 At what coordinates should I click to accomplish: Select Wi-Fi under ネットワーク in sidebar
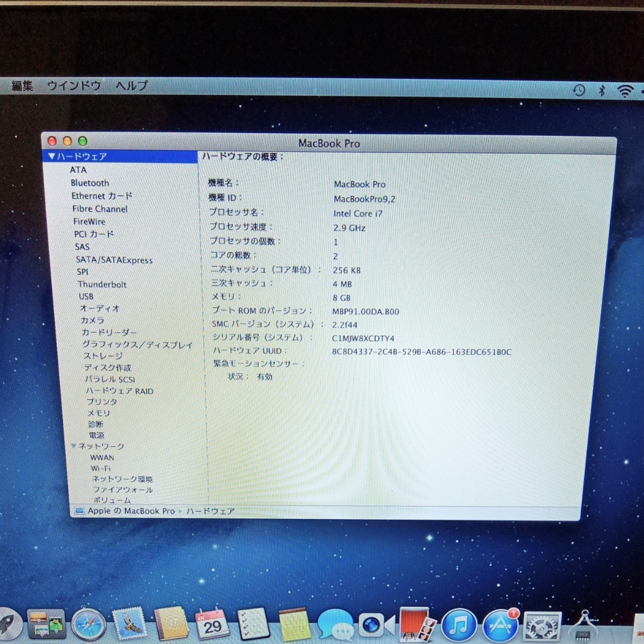(101, 469)
